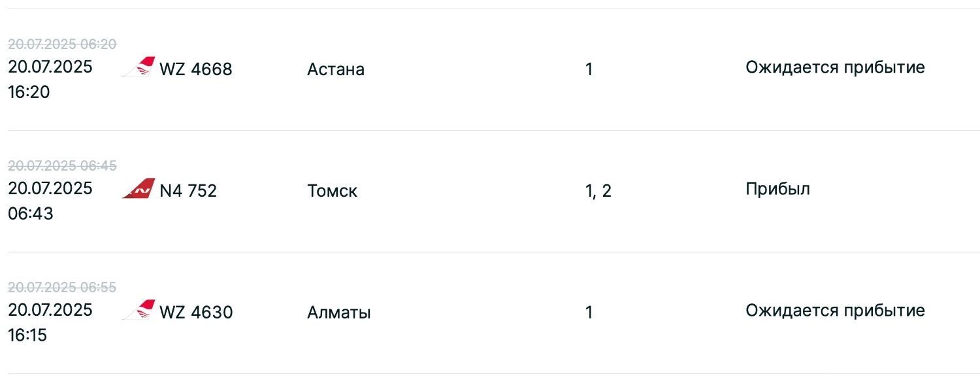Click Ожидается прибытие status for Астана flight
The image size is (980, 378).
(x=835, y=67)
